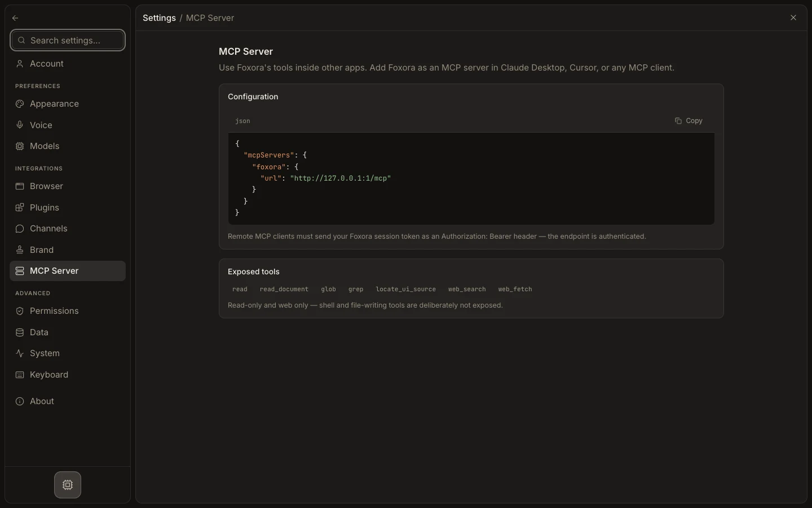812x508 pixels.
Task: Click the Channels chat bubble icon
Action: 20,229
